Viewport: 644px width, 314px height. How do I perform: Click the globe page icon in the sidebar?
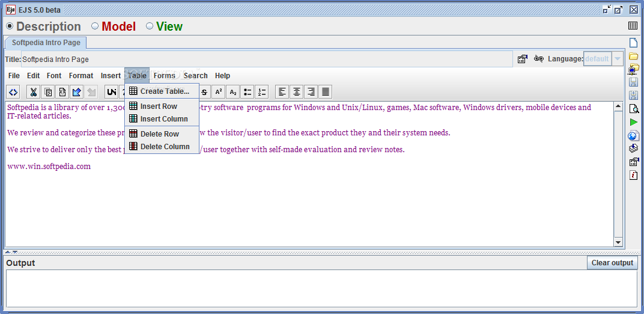(633, 135)
